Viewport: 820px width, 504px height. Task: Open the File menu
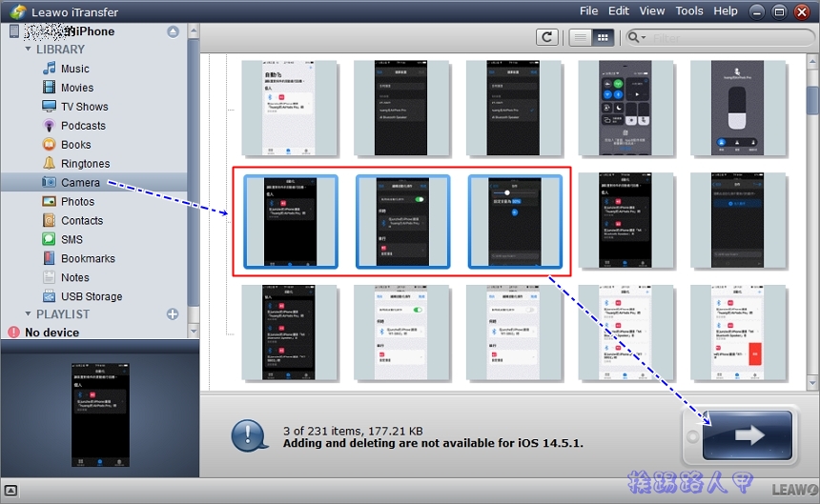(x=588, y=11)
